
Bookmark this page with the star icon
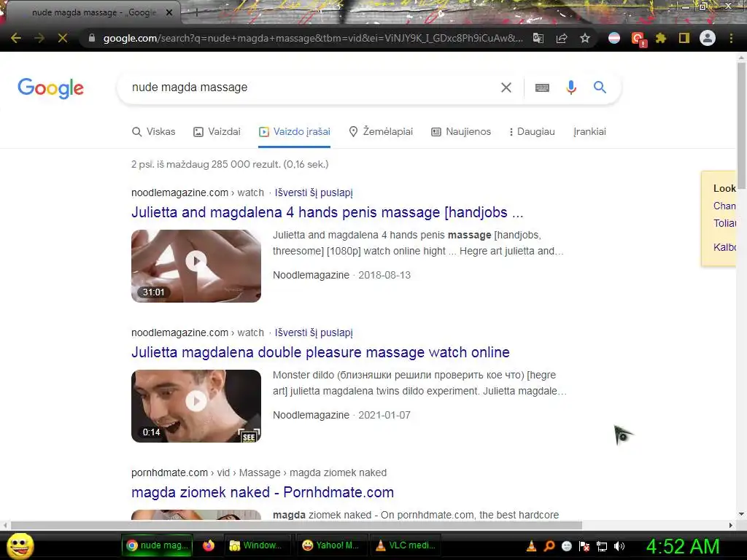[585, 38]
